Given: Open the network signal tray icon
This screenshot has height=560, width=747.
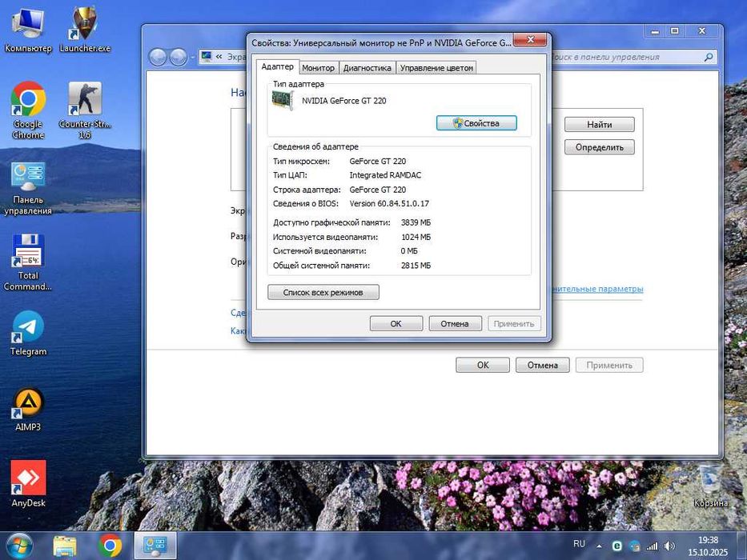Looking at the screenshot, I should click(652, 546).
